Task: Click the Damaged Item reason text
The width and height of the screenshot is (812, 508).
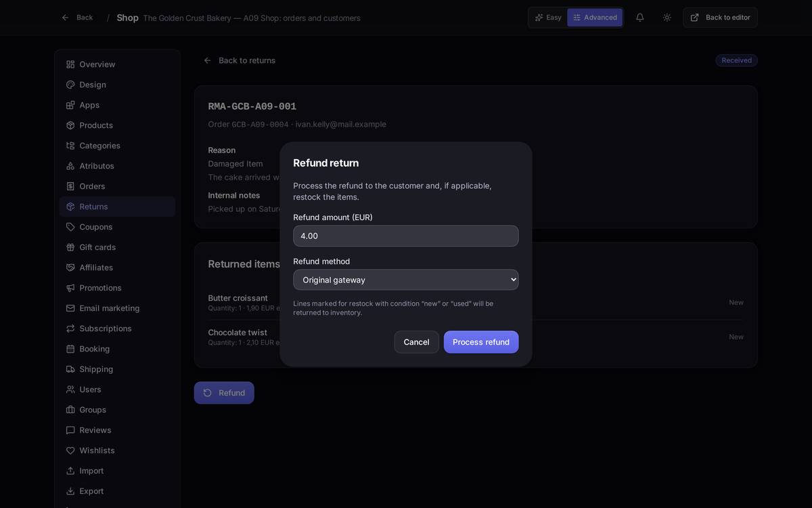Action: click(235, 164)
